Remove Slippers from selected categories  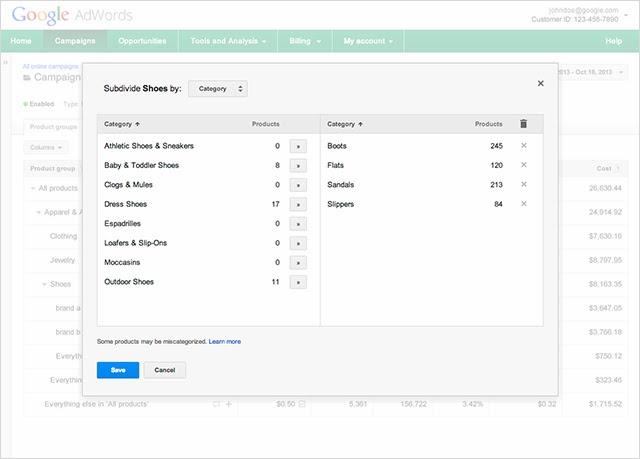click(x=524, y=204)
